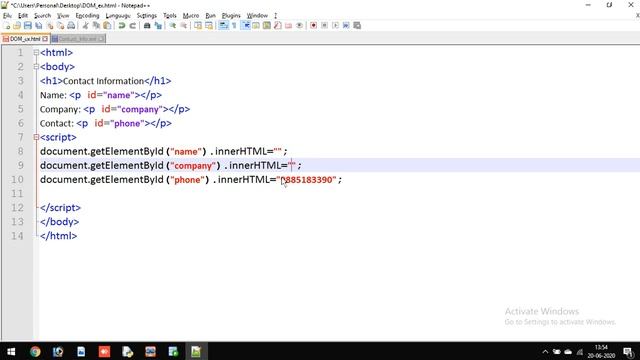The image size is (640, 360).
Task: Open the Macro menu
Action: pos(191,16)
